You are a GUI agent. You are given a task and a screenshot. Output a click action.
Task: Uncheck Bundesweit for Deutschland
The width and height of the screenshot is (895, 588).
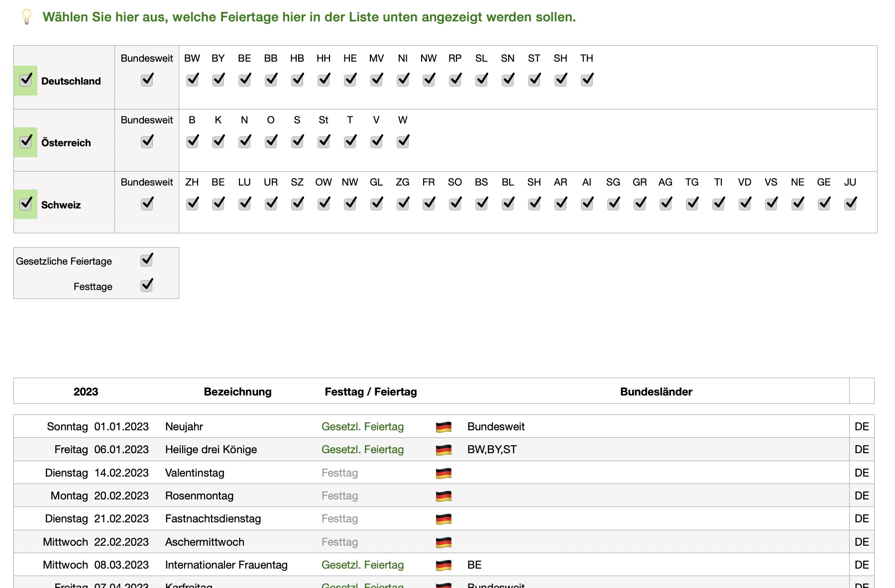click(147, 80)
